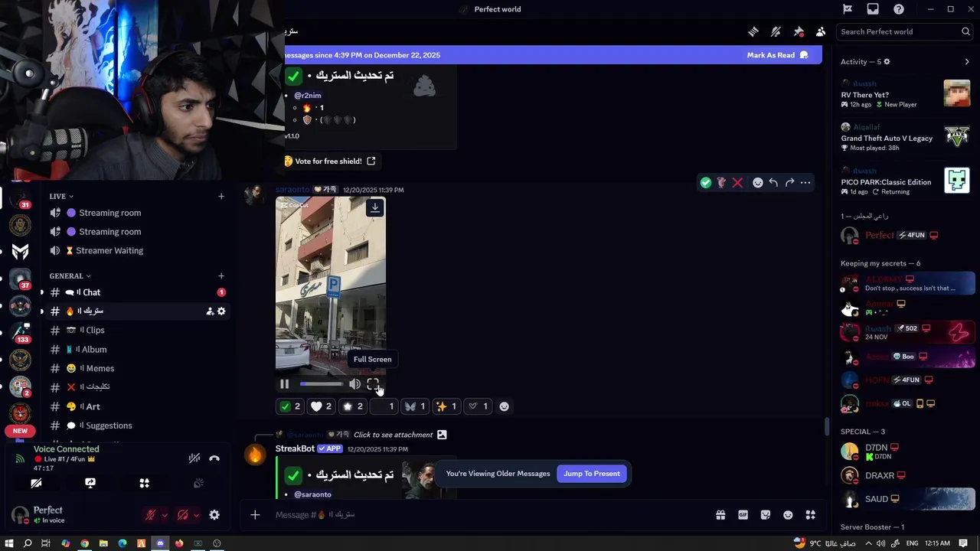980x551 pixels.
Task: Open pinned messages pin icon
Action: [799, 31]
